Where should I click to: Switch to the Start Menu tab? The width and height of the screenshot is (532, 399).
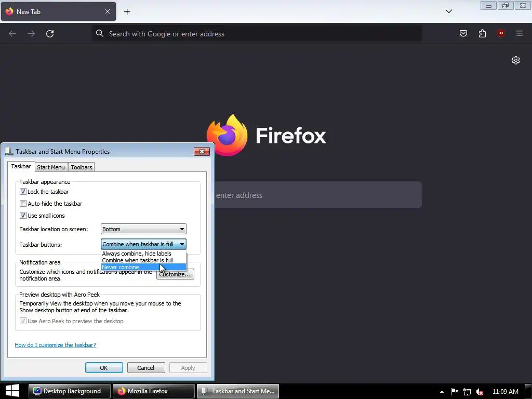(51, 167)
